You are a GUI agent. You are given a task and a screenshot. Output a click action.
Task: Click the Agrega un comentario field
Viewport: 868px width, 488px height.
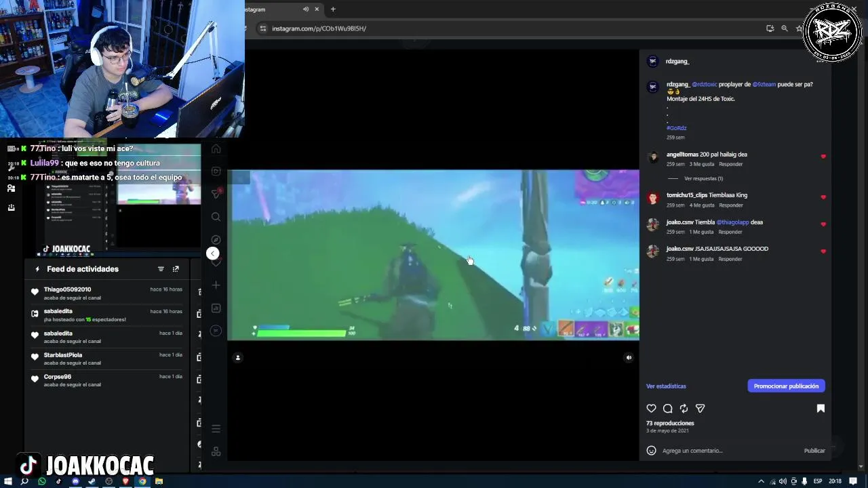point(730,451)
